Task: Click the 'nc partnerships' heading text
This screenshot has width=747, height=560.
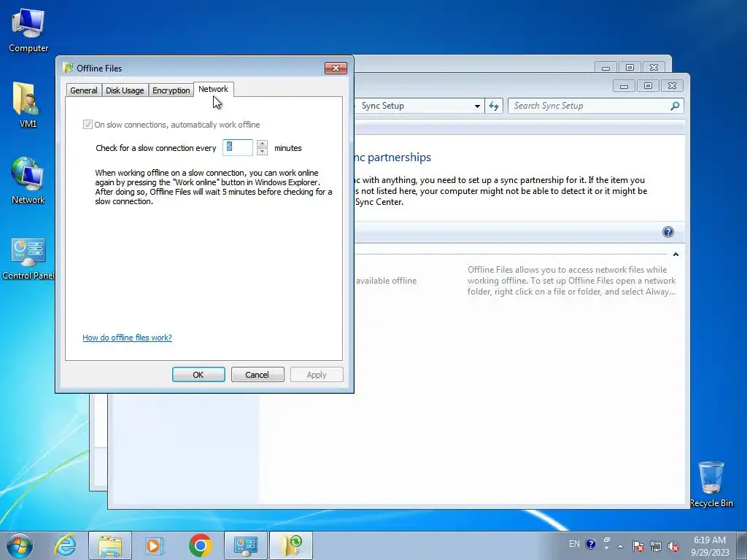Action: click(x=393, y=157)
